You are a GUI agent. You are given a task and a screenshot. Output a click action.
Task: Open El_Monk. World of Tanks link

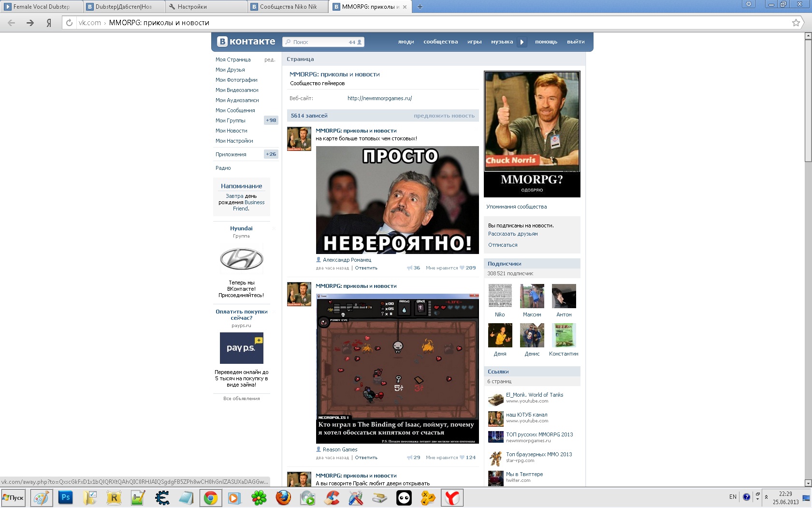pos(535,395)
